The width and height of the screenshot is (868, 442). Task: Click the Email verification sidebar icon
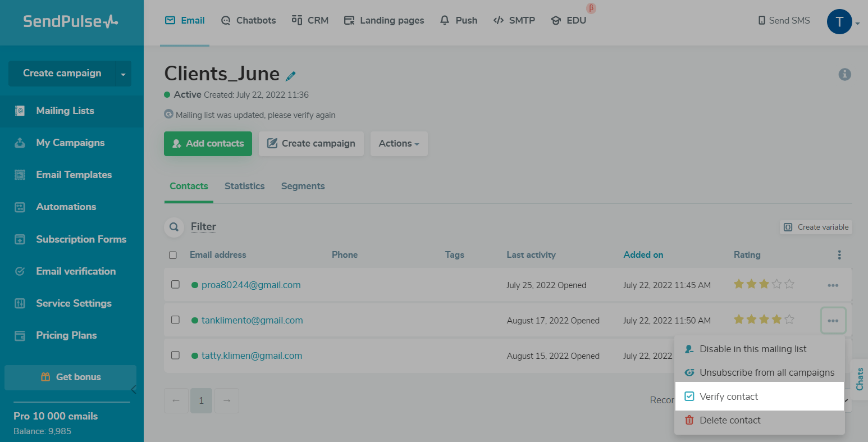(x=20, y=272)
